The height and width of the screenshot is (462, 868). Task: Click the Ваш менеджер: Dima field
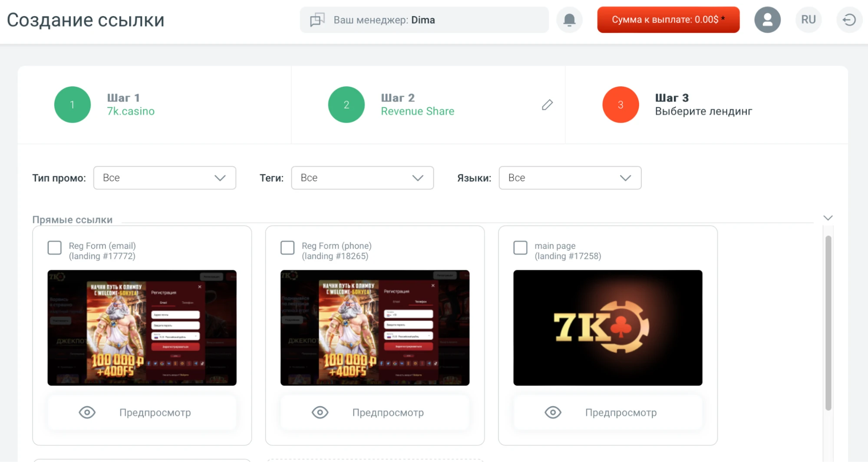(x=424, y=20)
